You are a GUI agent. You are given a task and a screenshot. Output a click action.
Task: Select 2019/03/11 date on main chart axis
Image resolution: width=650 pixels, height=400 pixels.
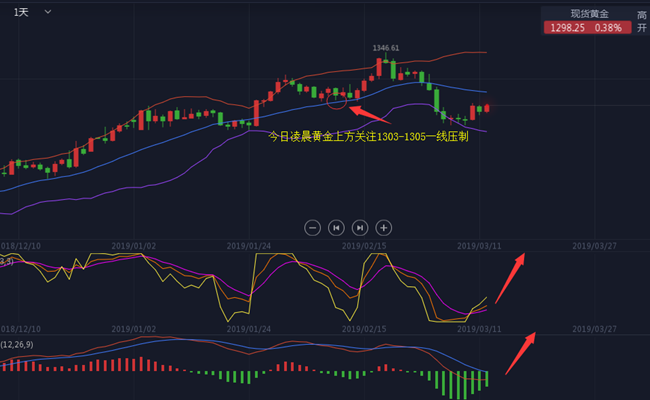click(479, 246)
